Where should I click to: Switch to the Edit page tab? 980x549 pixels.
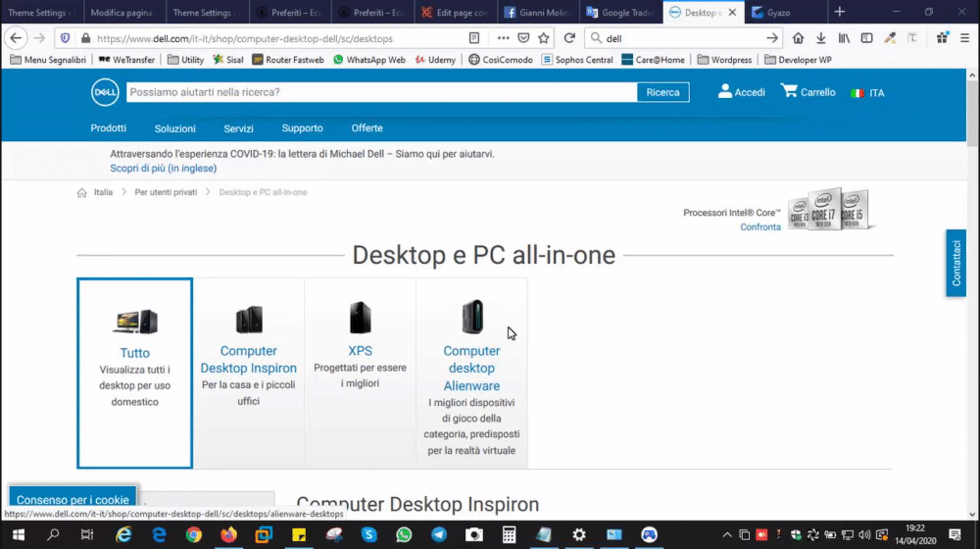point(456,12)
